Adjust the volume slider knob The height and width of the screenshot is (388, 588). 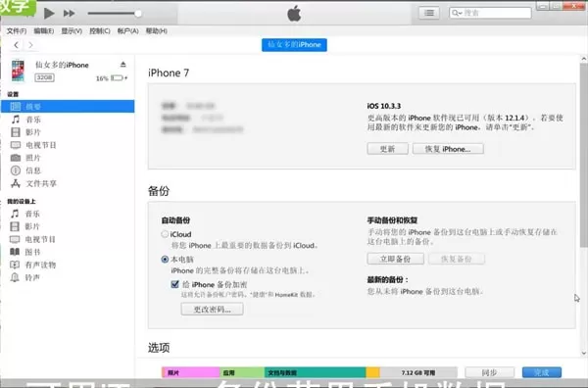pyautogui.click(x=138, y=14)
